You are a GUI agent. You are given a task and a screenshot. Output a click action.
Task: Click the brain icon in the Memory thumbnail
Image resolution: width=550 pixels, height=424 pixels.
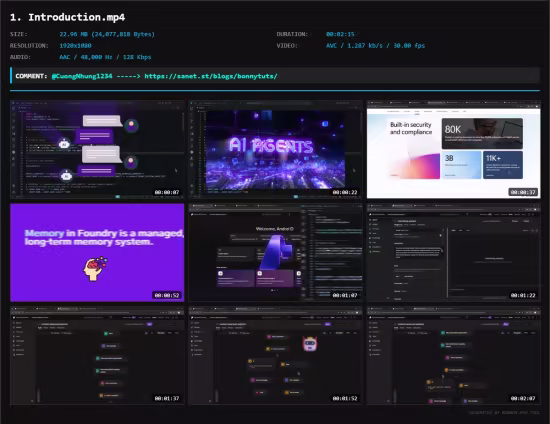point(95,269)
